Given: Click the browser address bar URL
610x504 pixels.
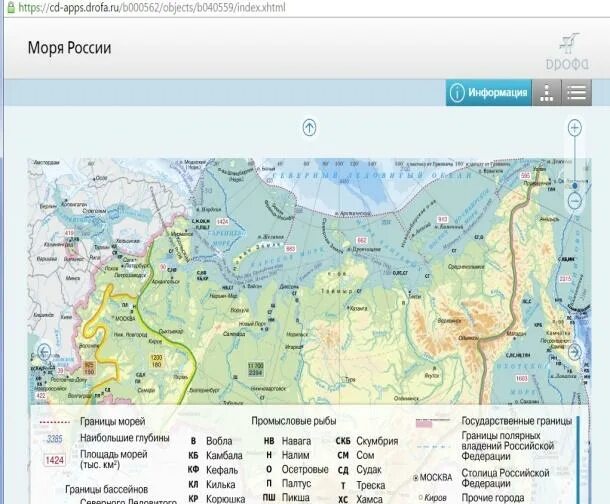Looking at the screenshot, I should coord(152,7).
